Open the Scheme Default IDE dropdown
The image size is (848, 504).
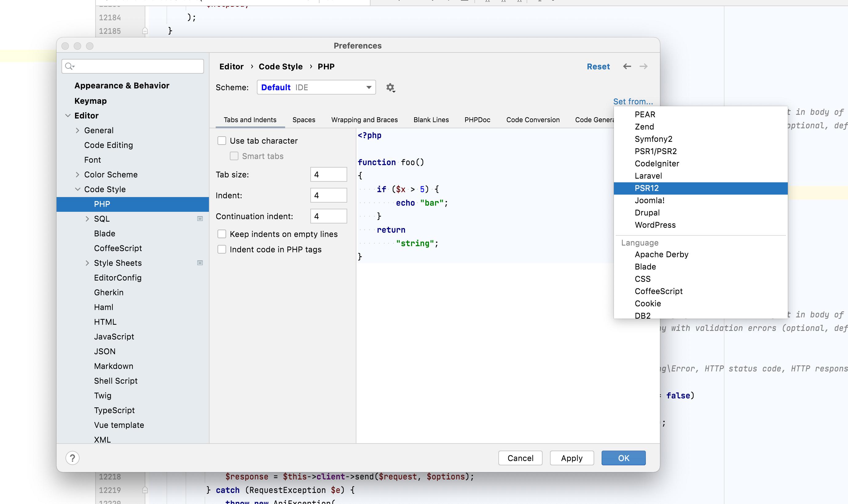point(316,87)
